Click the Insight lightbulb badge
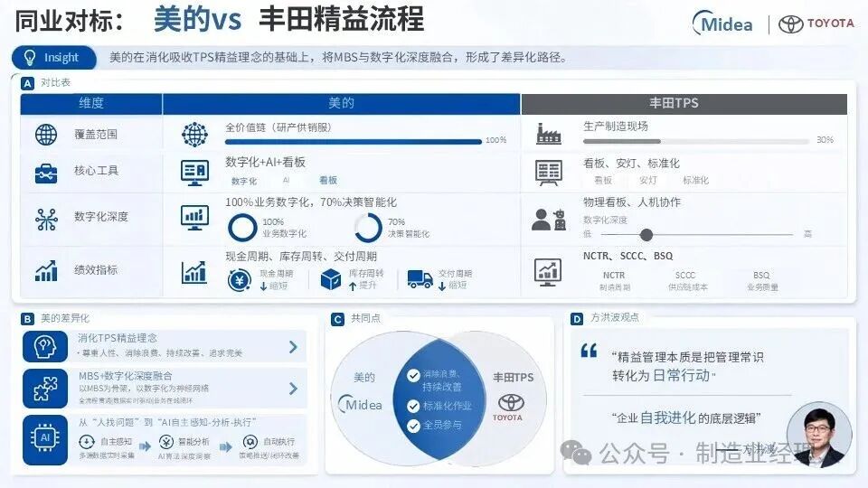Viewport: 868px width, 488px height. [53, 58]
